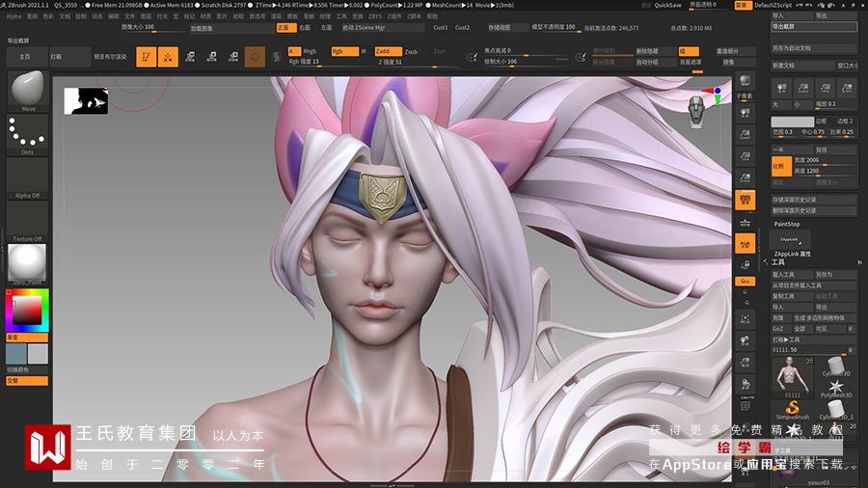Click the ZAppLink icon button
The width and height of the screenshot is (868, 488).
pos(788,238)
